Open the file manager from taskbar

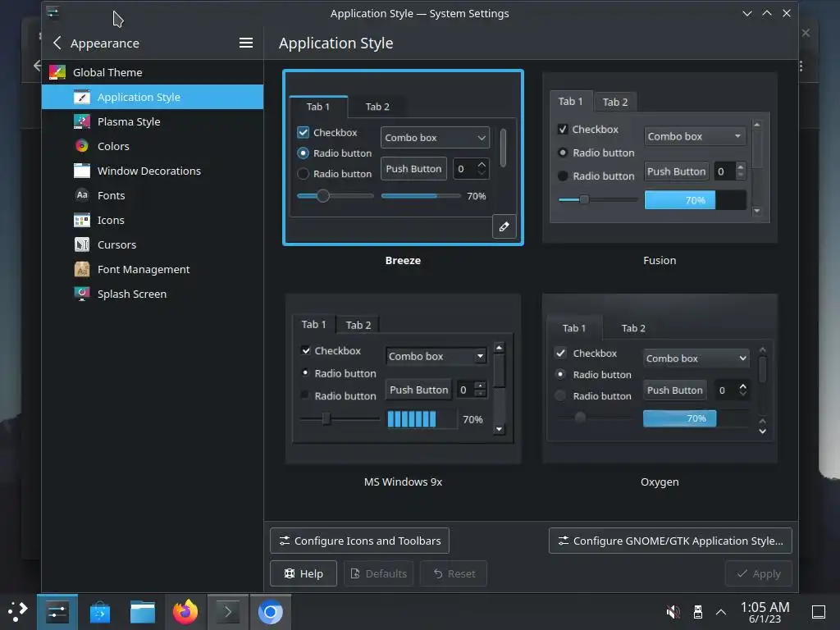click(x=143, y=612)
